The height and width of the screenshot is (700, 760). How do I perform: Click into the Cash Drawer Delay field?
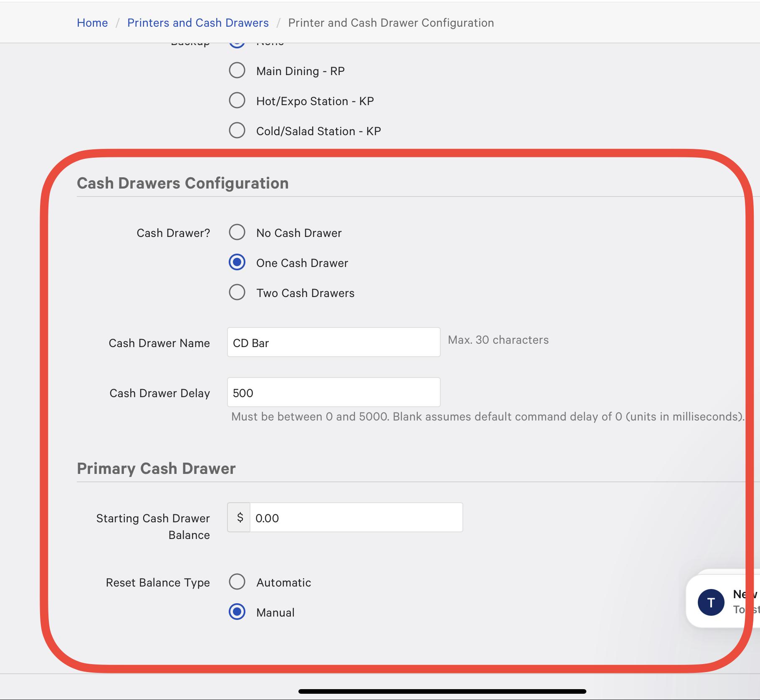pos(333,393)
